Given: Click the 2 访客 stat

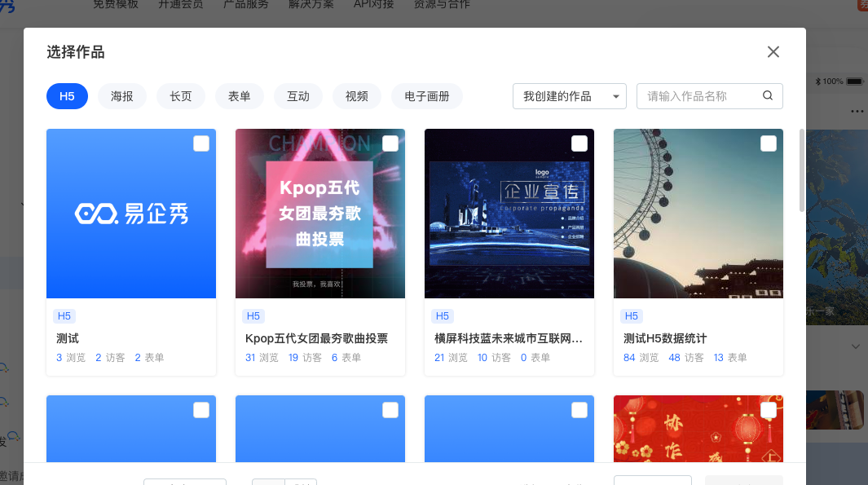Looking at the screenshot, I should click(x=110, y=358).
